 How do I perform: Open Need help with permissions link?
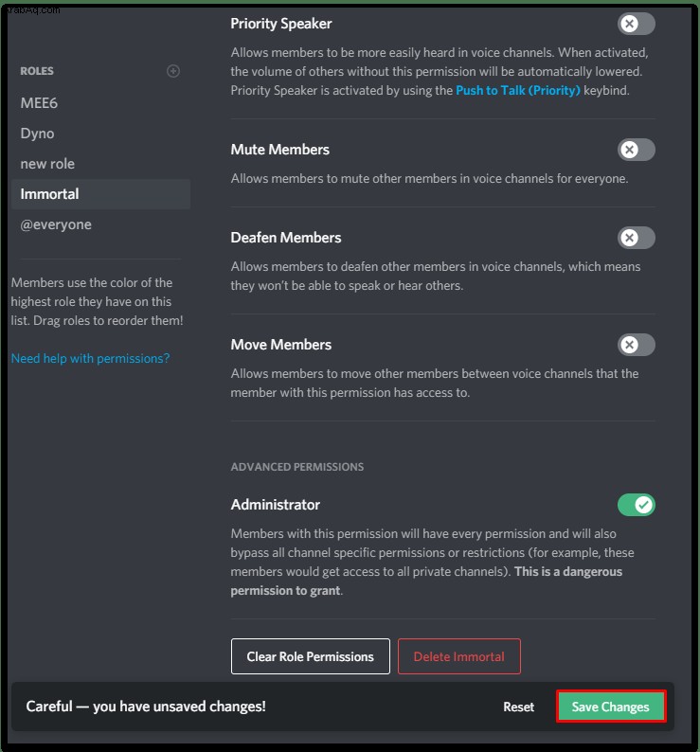pyautogui.click(x=90, y=358)
